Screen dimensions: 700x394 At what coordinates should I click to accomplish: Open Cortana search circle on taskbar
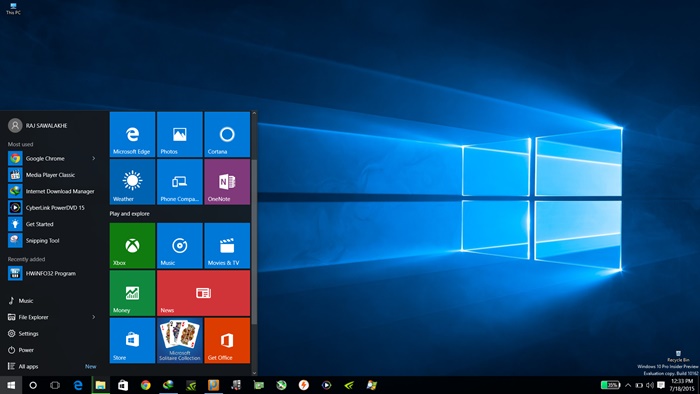[x=33, y=385]
